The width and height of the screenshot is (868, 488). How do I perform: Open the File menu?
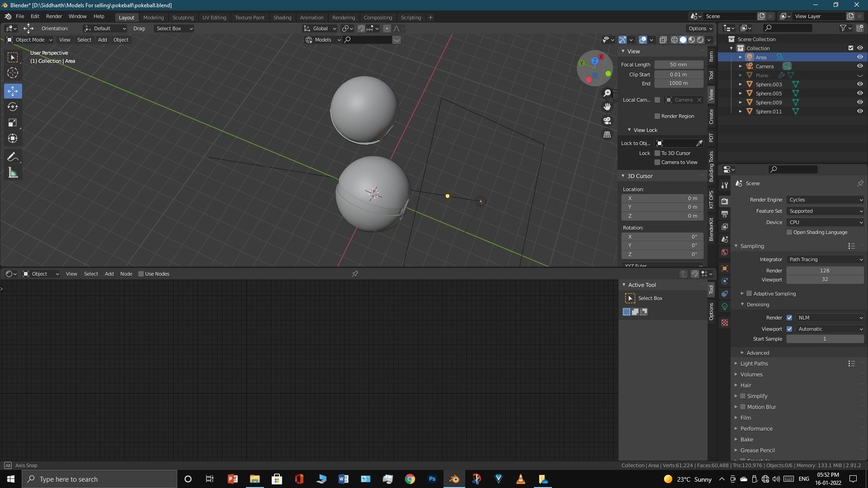20,16
